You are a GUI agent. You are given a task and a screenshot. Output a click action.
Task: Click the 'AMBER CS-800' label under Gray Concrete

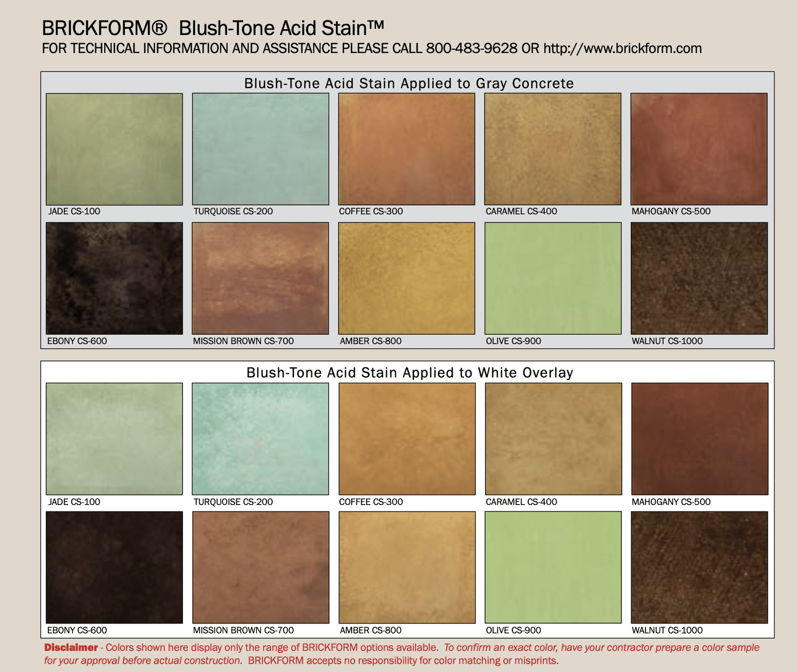(371, 341)
